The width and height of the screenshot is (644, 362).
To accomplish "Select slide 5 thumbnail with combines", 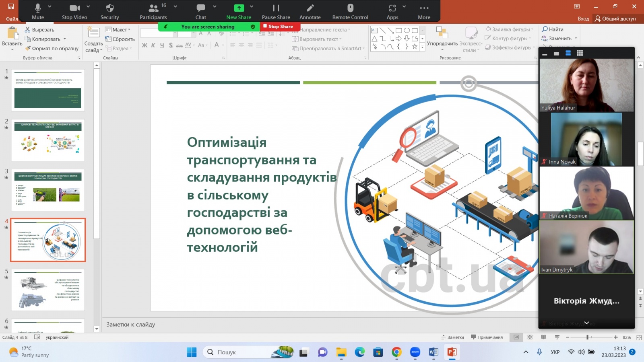I will tap(48, 290).
